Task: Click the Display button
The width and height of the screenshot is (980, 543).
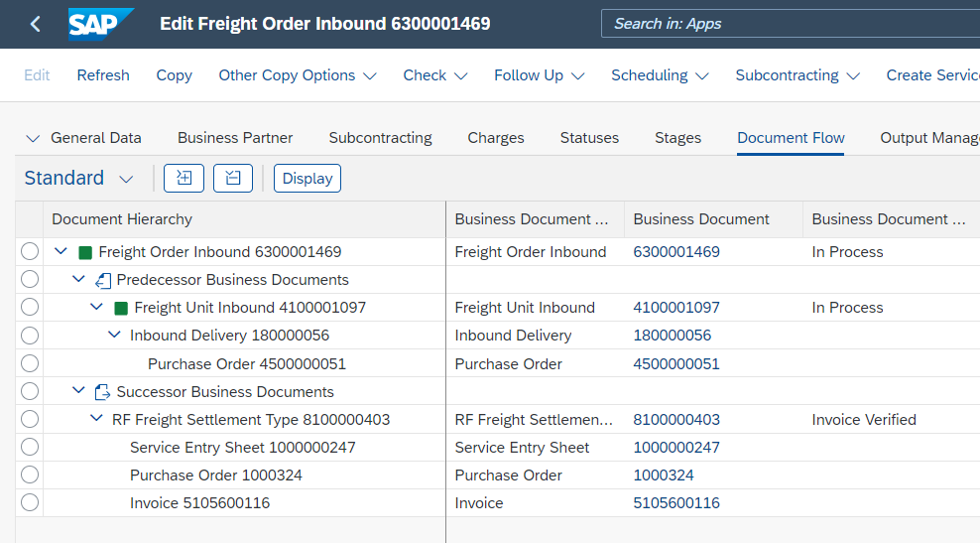Action: (x=307, y=178)
